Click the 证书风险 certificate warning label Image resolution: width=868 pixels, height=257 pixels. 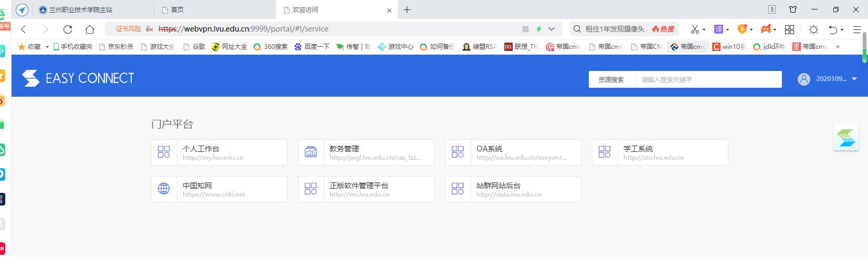129,29
